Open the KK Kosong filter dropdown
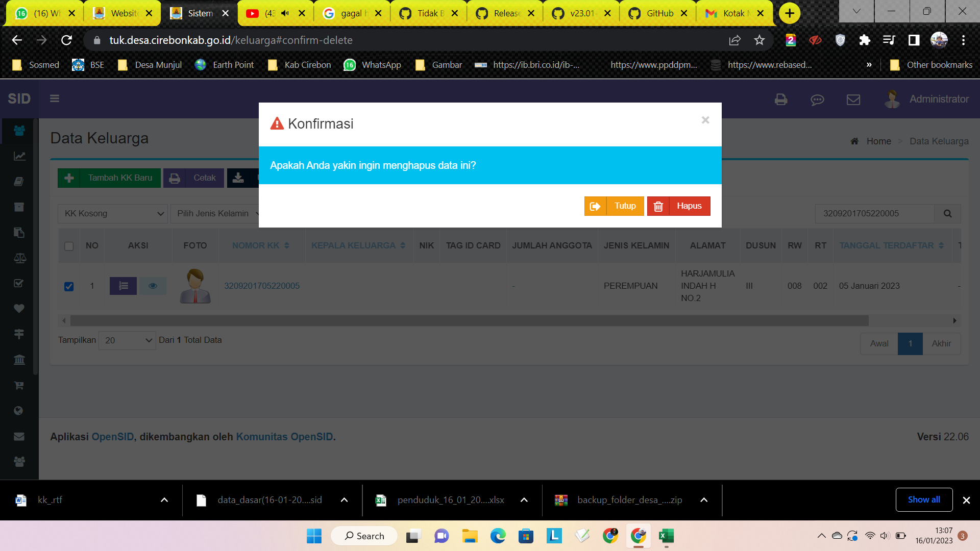 (x=112, y=213)
